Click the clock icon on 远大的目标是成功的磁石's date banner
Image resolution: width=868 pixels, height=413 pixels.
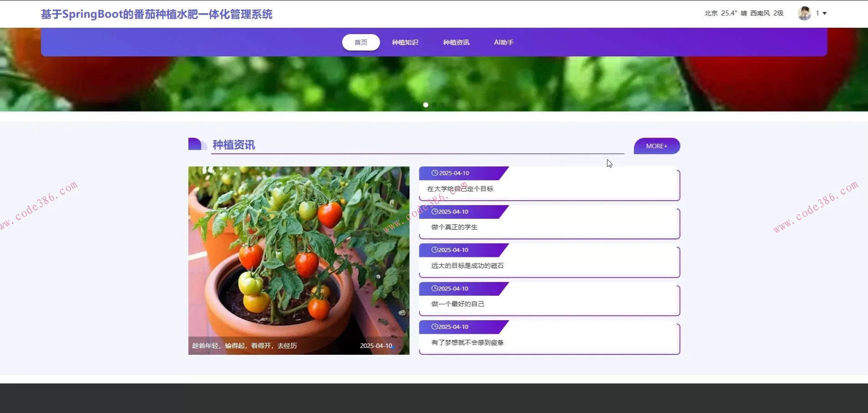click(434, 249)
